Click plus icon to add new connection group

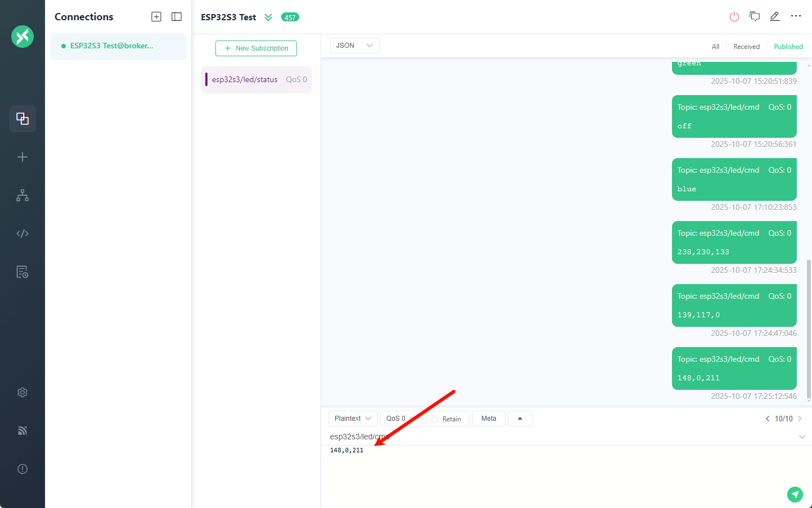(x=156, y=17)
